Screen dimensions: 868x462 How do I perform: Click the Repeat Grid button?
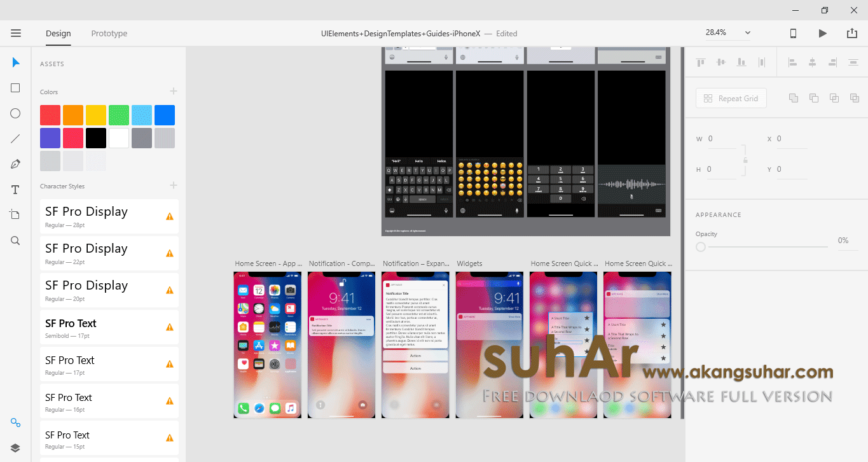(x=731, y=99)
